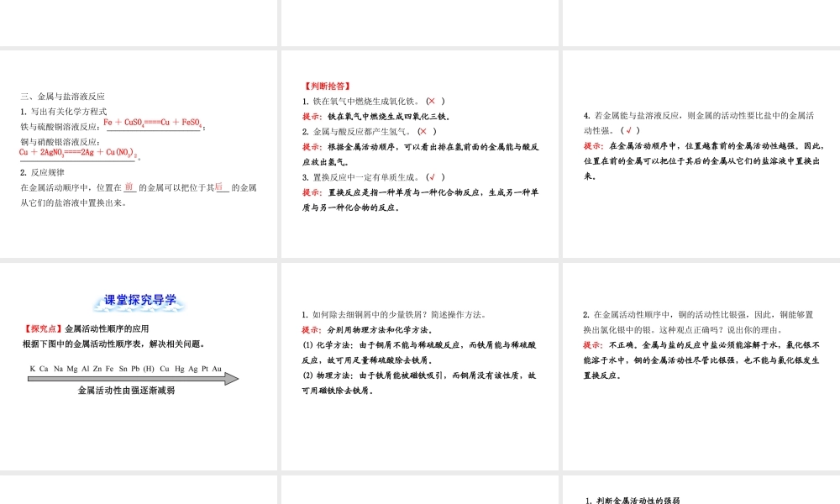Click the label 铁与硫酸铜溶液反应:
840x504 pixels.
[x=61, y=127]
